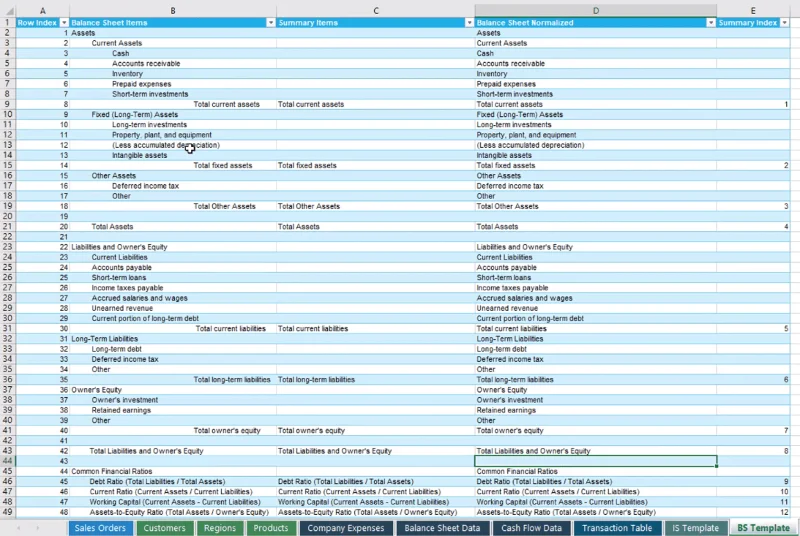The width and height of the screenshot is (800, 536).
Task: Click 'Total Liabilities and Owner's Equity' in column C
Action: tap(335, 451)
